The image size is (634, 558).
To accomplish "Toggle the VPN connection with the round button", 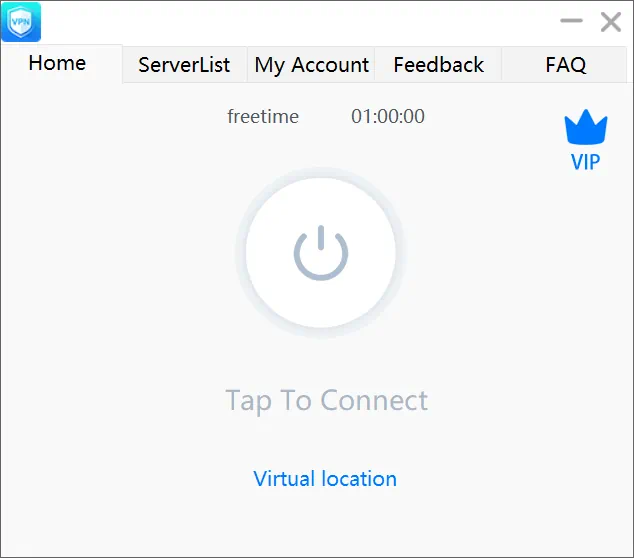I will (320, 253).
